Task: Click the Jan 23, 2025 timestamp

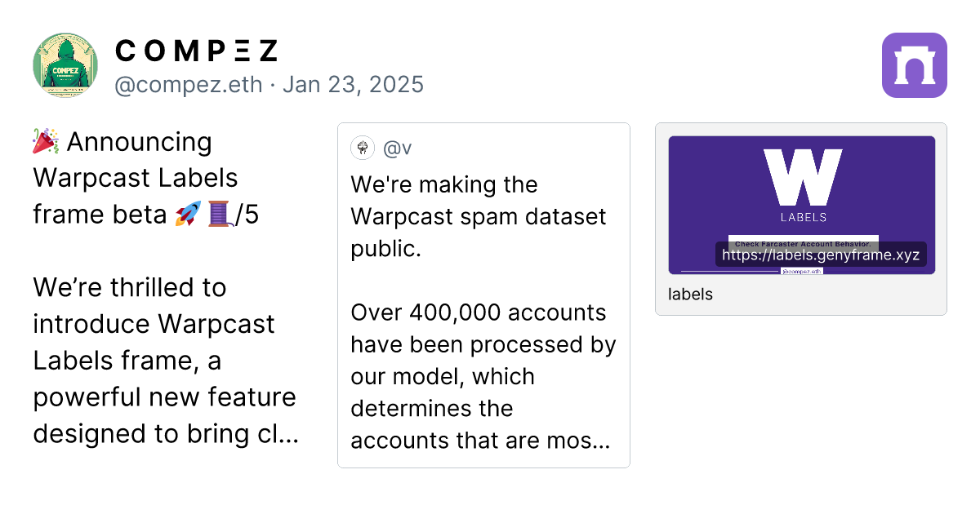Action: coord(353,84)
